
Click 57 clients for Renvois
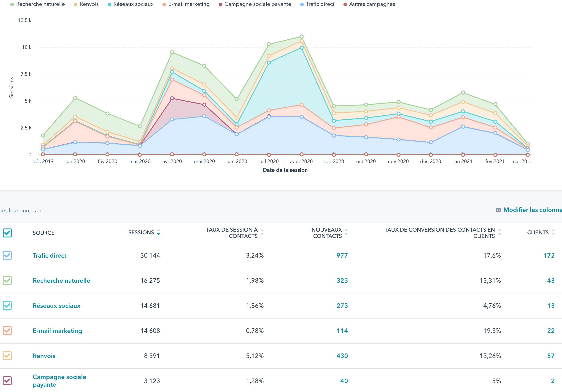(551, 355)
